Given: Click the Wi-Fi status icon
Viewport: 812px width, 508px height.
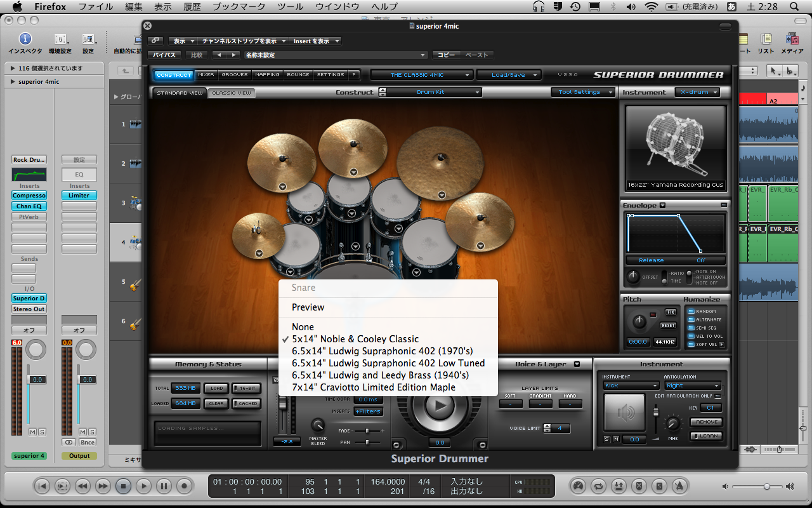Looking at the screenshot, I should coord(652,6).
